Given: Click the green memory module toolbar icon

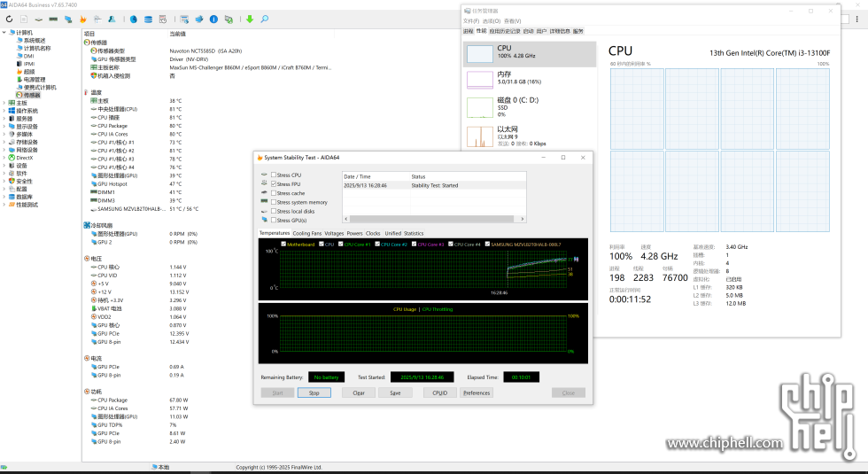Looking at the screenshot, I should point(53,19).
